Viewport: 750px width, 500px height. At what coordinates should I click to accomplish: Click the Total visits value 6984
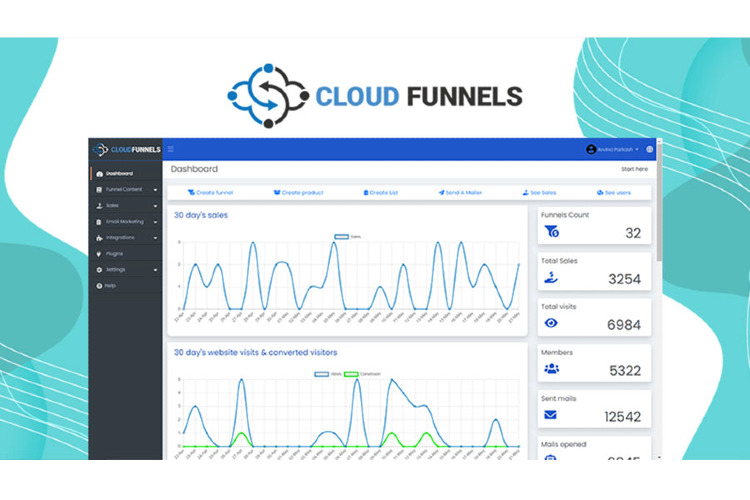(624, 325)
